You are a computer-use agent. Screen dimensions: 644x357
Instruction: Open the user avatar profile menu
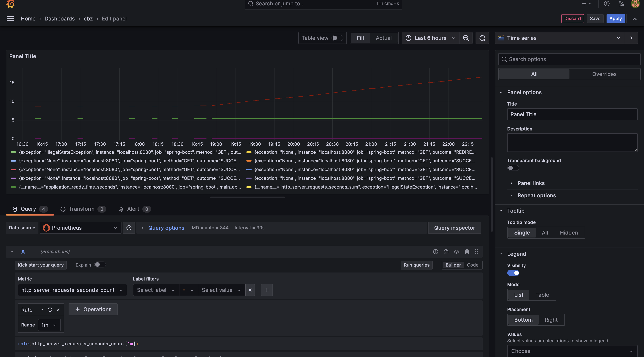tap(635, 4)
